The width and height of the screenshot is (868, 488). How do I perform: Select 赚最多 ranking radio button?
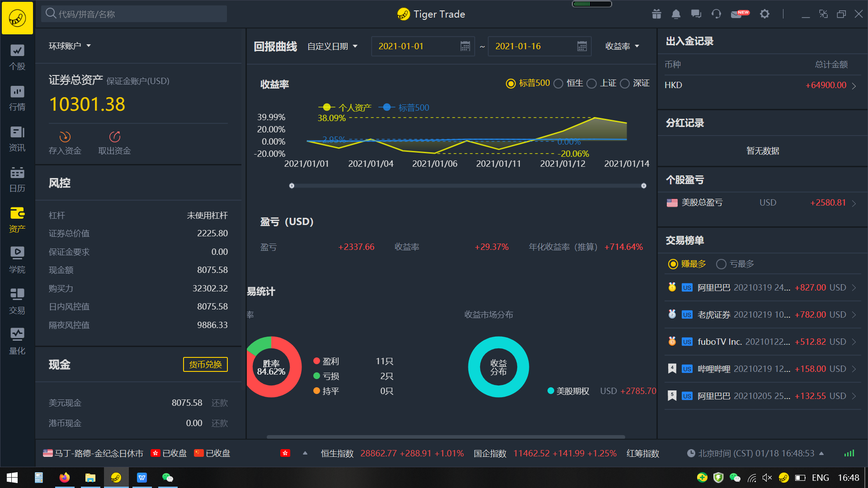pyautogui.click(x=673, y=264)
